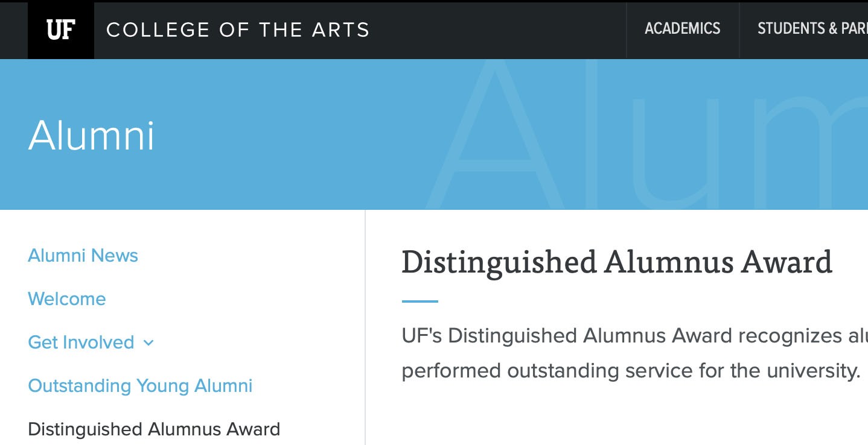Click the Get Involved sidebar link

click(x=81, y=342)
